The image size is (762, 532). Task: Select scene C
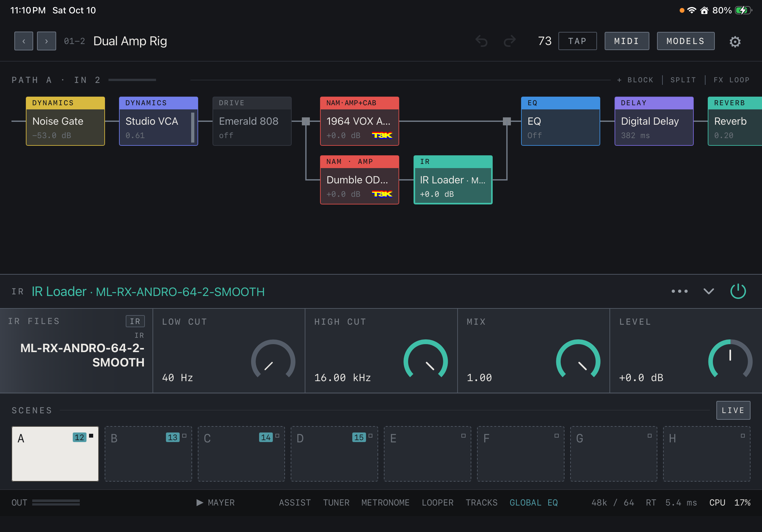tap(241, 454)
